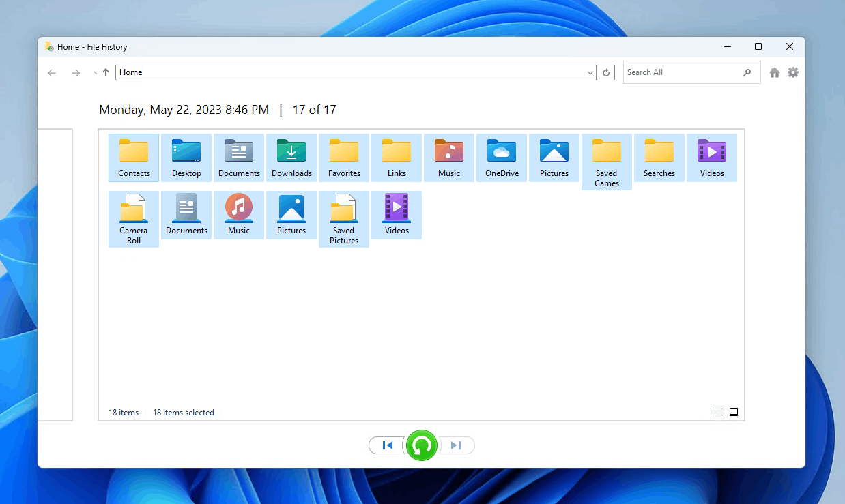The width and height of the screenshot is (845, 504).
Task: Go to the next backup version
Action: 456,445
